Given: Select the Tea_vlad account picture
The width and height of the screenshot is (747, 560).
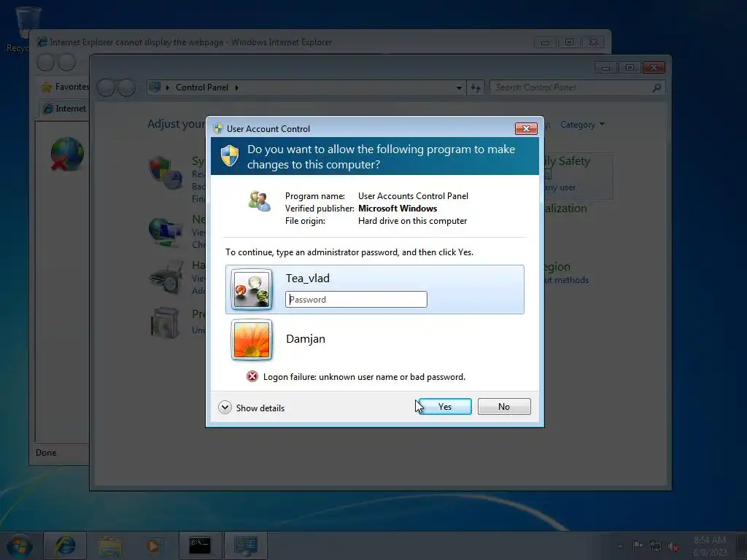Looking at the screenshot, I should [x=252, y=289].
